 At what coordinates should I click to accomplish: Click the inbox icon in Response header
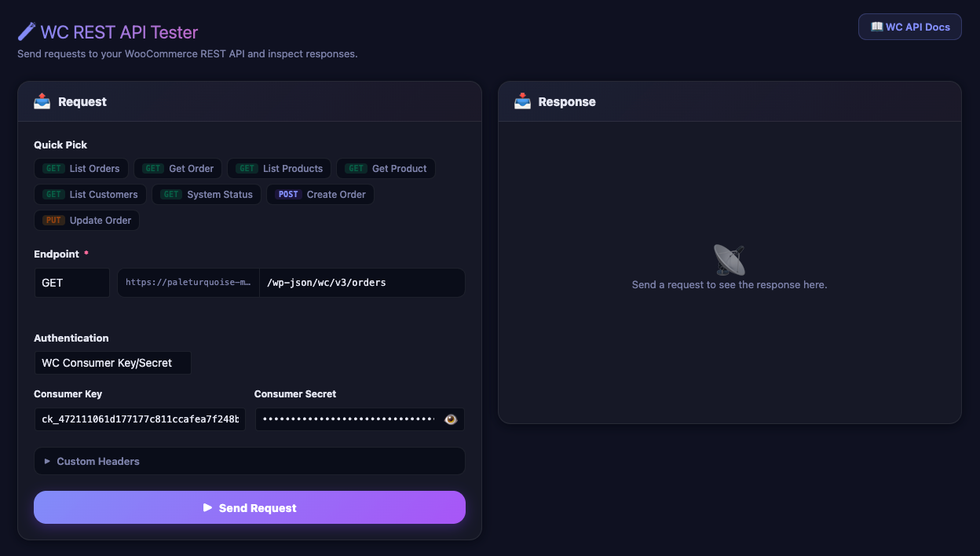522,101
